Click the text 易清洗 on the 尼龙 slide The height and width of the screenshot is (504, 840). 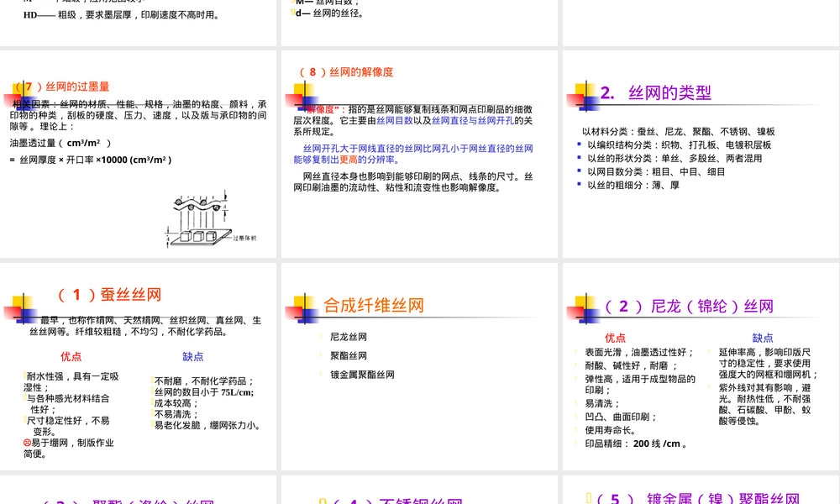602,403
